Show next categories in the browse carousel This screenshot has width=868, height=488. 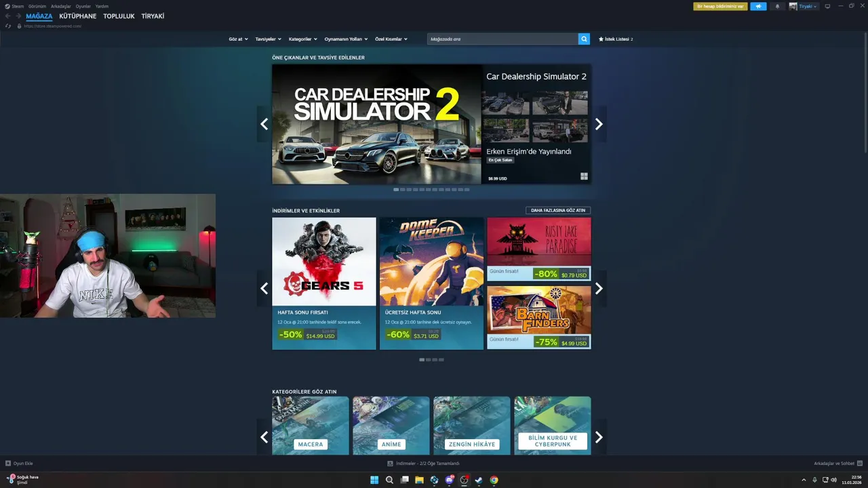[x=599, y=437]
